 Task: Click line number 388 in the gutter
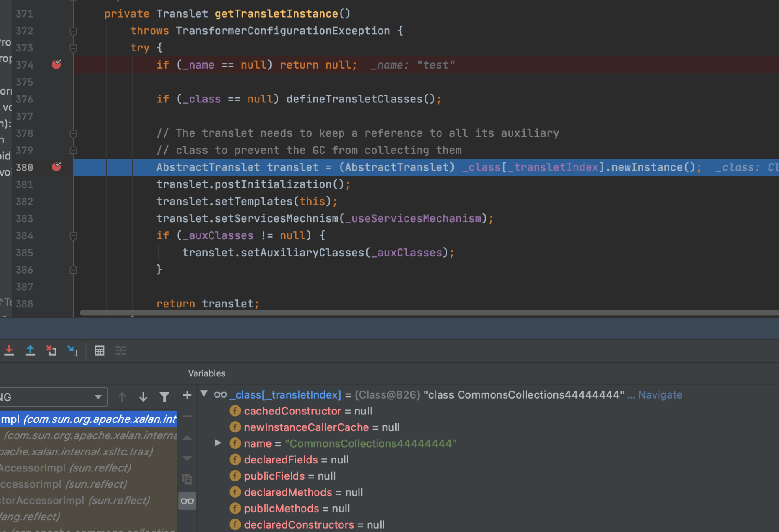[x=24, y=304]
